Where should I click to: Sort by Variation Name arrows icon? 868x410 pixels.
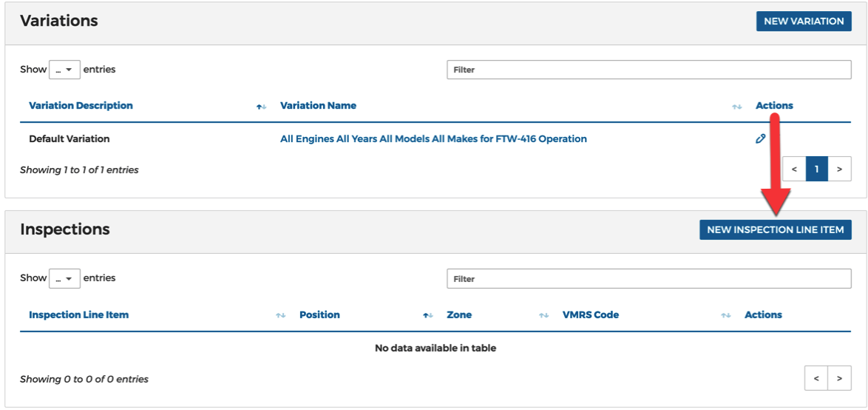737,107
